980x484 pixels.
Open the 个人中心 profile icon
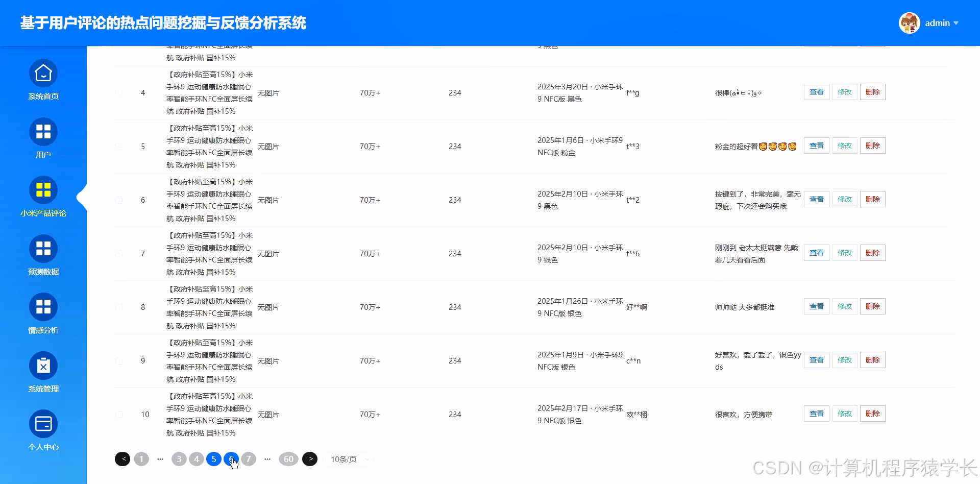pos(43,424)
